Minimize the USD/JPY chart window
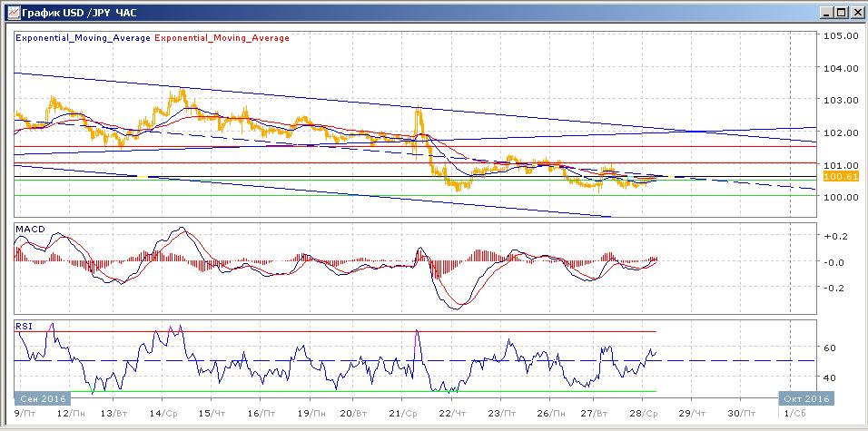 click(x=827, y=12)
